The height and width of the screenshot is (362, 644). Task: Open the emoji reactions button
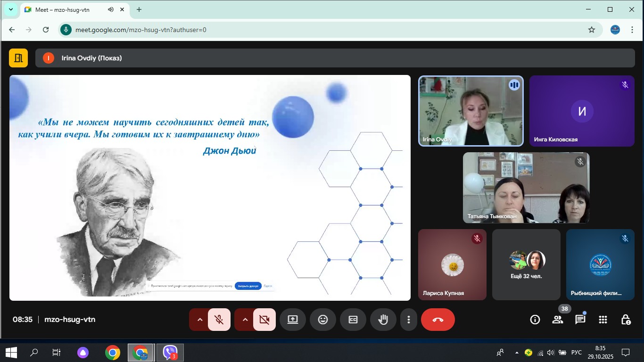tap(323, 320)
